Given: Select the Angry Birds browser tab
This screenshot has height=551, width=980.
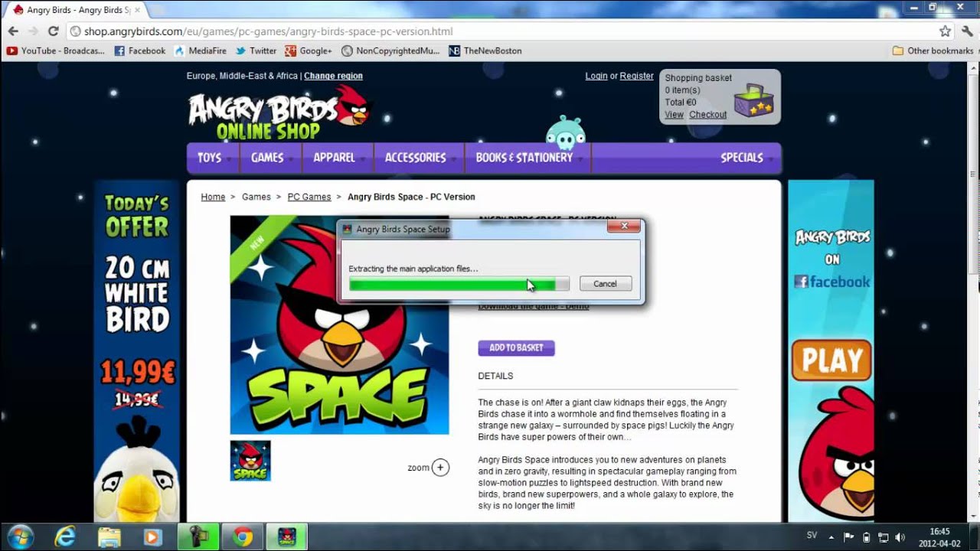Looking at the screenshot, I should point(73,10).
